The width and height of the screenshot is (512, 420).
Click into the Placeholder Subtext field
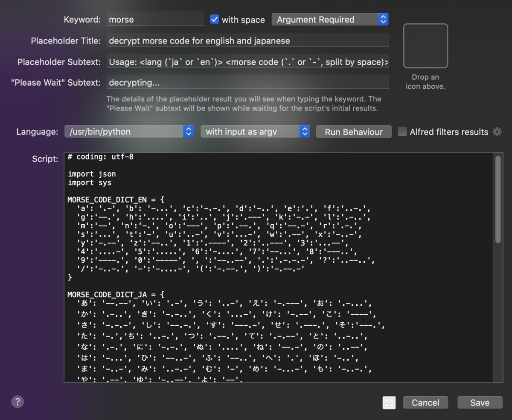click(x=247, y=62)
